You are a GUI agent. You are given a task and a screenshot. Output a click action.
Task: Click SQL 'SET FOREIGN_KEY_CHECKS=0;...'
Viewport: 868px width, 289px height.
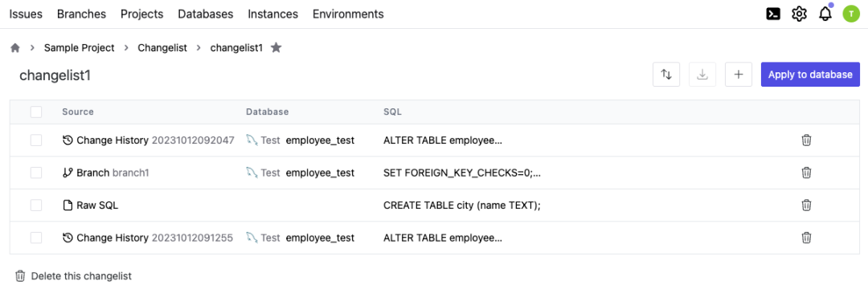tap(461, 173)
